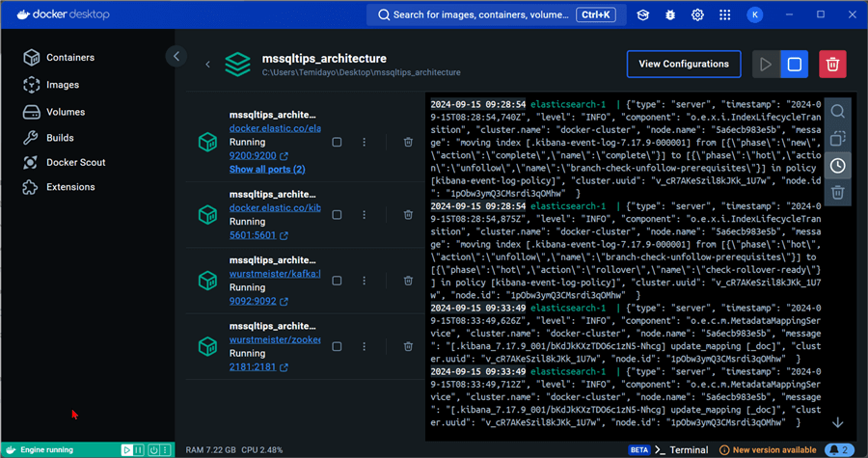Copy logs to clipboard icon

coord(837,139)
